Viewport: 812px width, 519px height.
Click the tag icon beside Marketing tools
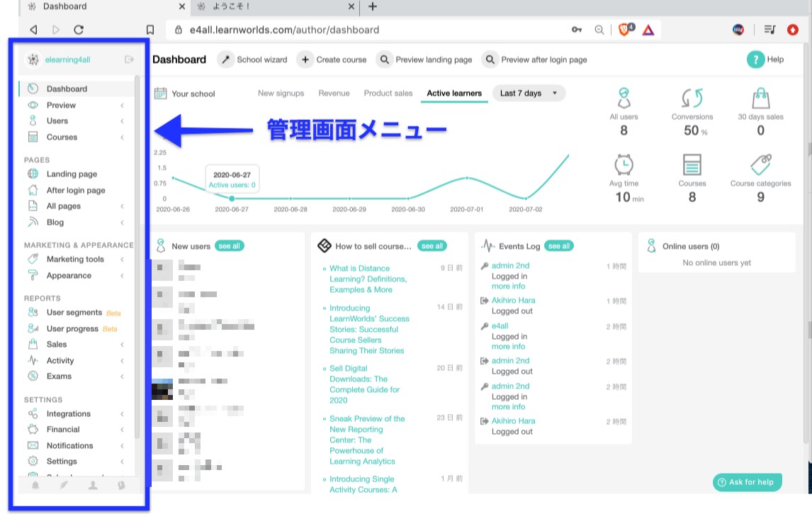click(x=33, y=259)
